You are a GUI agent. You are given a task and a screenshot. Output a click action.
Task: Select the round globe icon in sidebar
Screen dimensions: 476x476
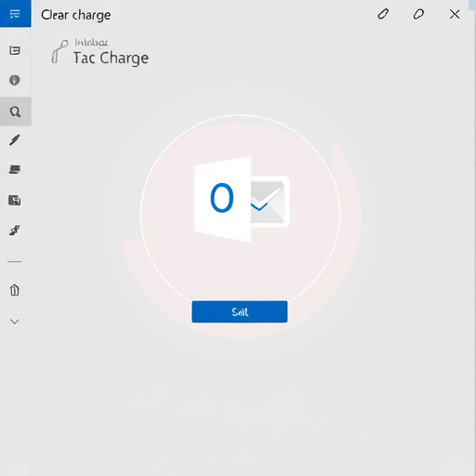click(x=15, y=80)
